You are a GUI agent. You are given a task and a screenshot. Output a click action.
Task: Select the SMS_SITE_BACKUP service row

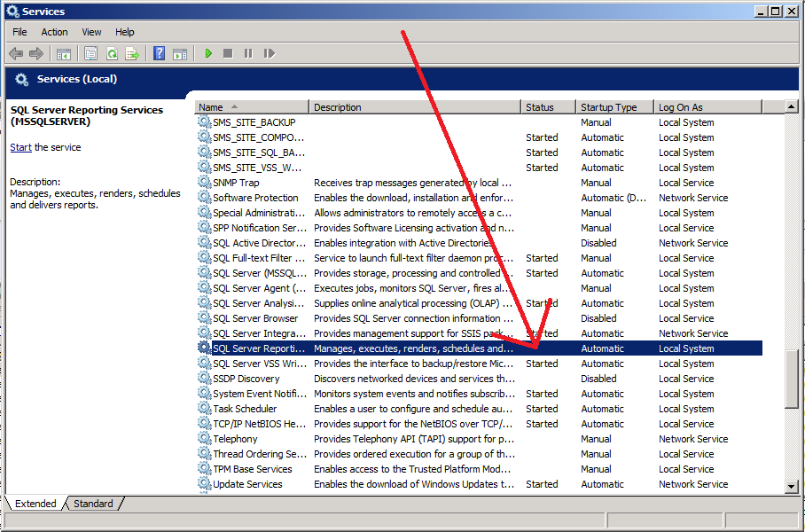480,122
